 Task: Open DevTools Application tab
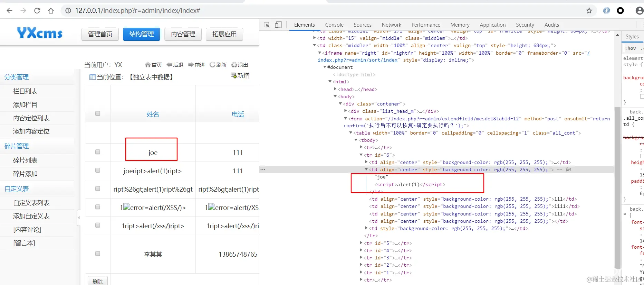tap(492, 25)
